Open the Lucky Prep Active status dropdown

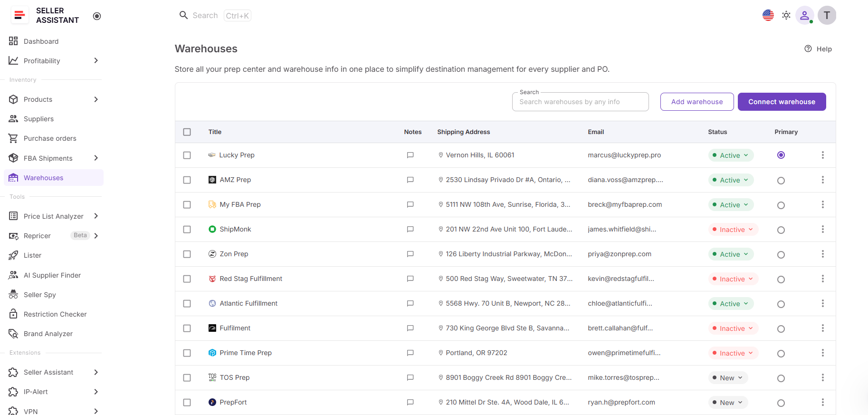[x=731, y=155]
